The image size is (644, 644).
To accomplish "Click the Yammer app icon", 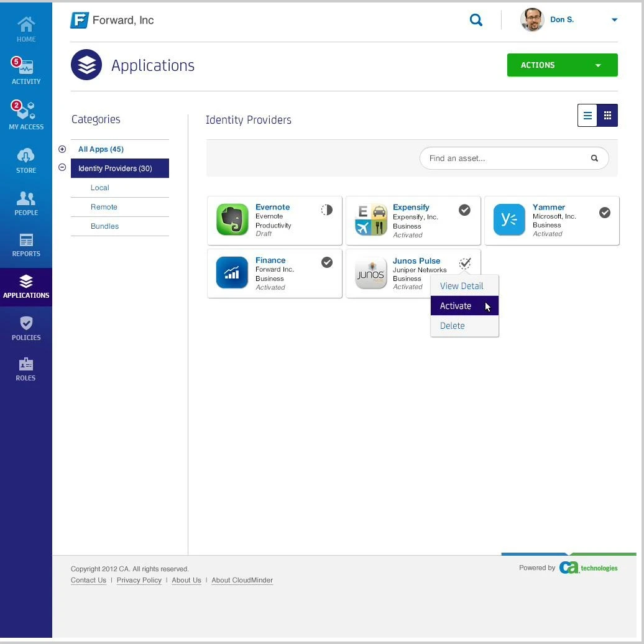I will pos(509,219).
